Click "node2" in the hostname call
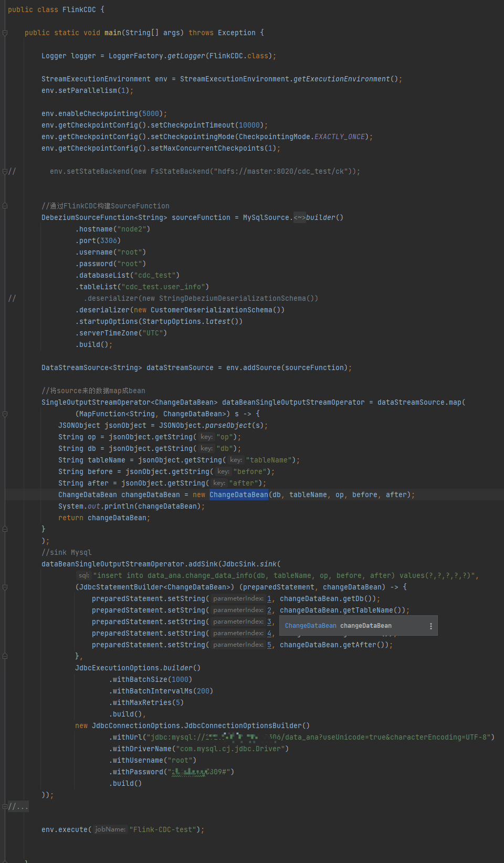 (x=132, y=229)
